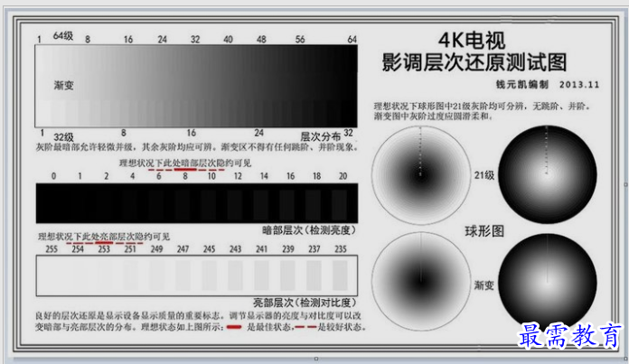Select the "影调层次还原测试图" heading
The width and height of the screenshot is (629, 364).
tap(474, 62)
